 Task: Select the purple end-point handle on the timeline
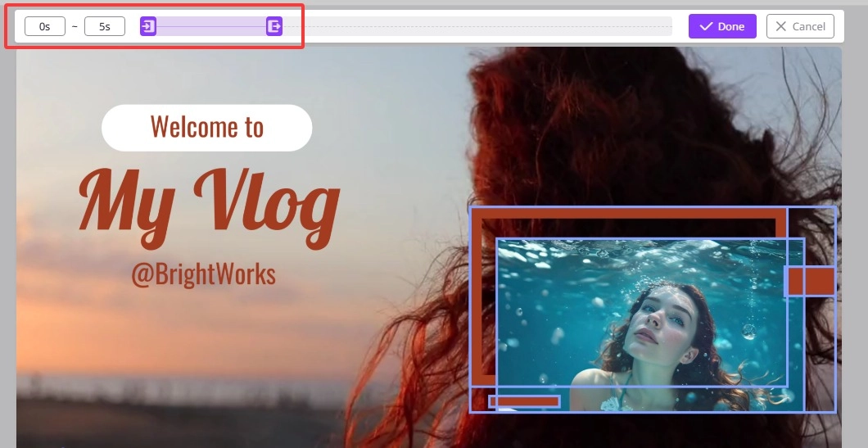pyautogui.click(x=274, y=26)
